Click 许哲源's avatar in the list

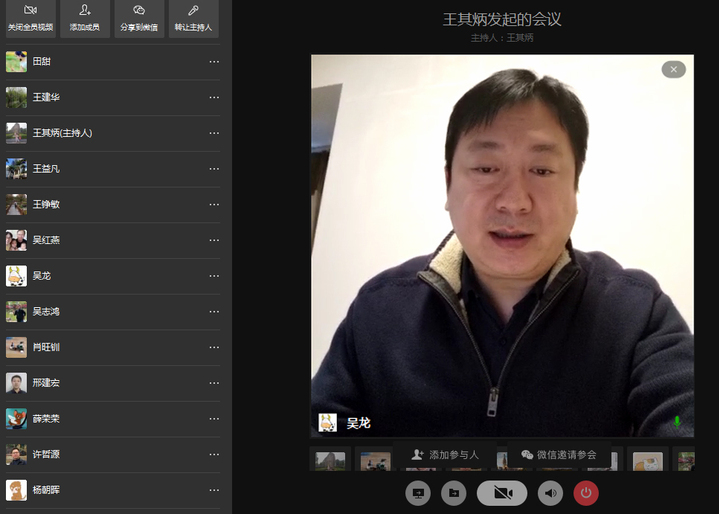16,455
